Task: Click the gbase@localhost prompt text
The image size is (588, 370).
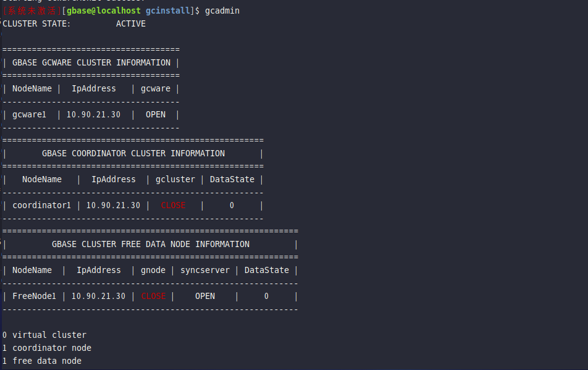Action: click(104, 11)
